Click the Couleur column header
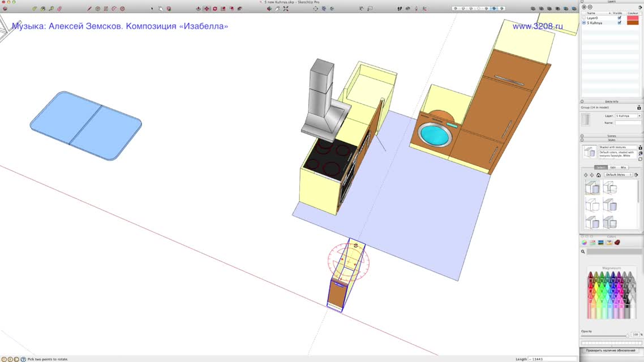Screen dimensions: 644x362 pos(633,13)
